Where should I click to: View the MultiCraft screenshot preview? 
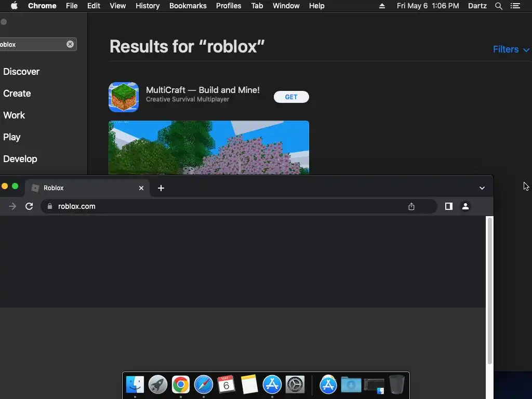(x=209, y=148)
